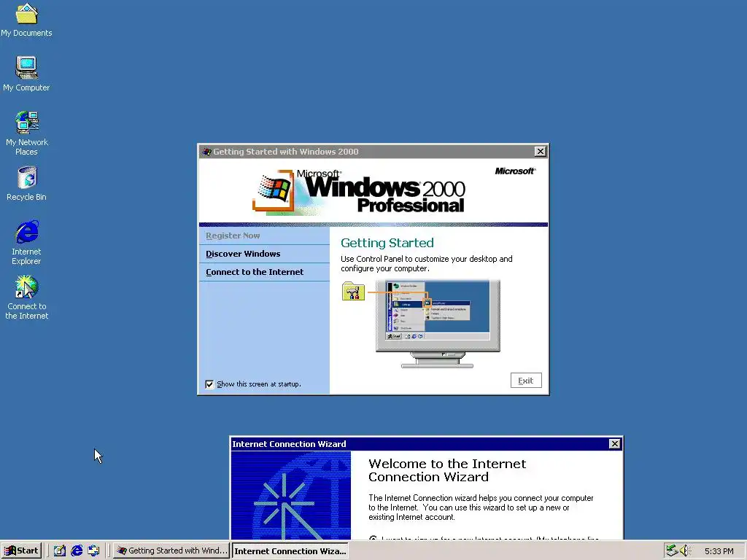This screenshot has height=560, width=747.
Task: Click the Windows flag icon in Getting Started title bar
Action: pos(206,152)
